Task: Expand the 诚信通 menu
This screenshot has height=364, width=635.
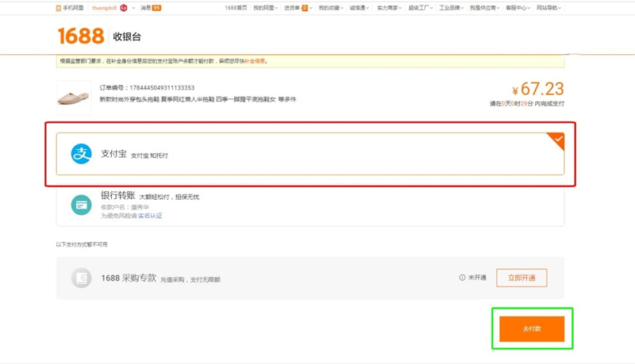Action: (360, 8)
